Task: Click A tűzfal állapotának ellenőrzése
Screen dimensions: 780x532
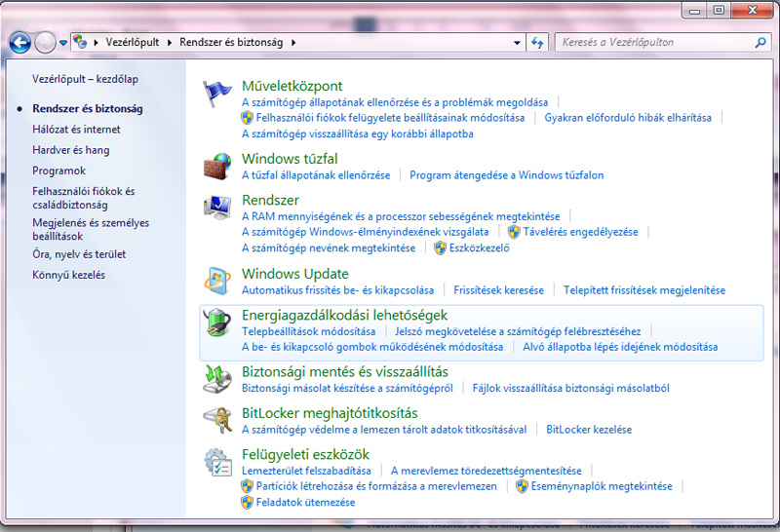Action: point(316,175)
